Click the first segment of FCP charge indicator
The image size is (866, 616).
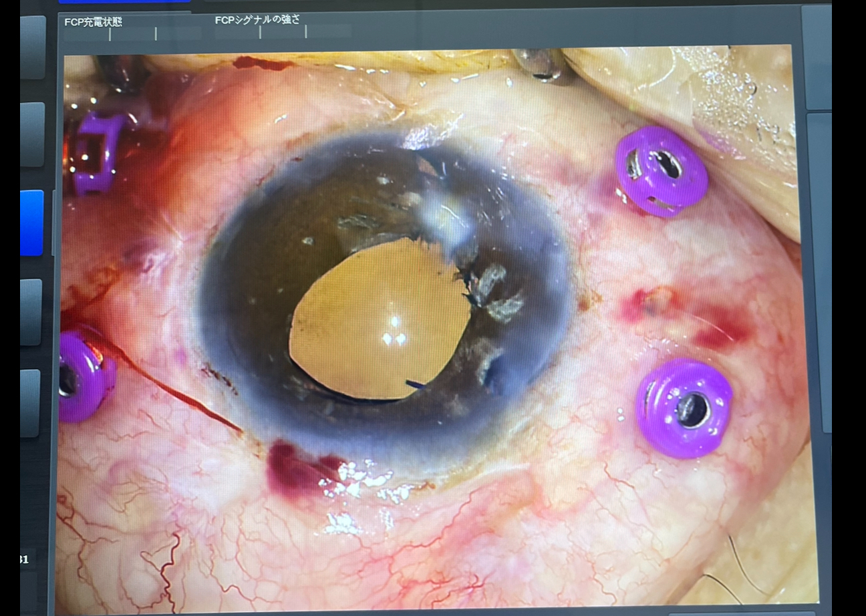pyautogui.click(x=88, y=33)
